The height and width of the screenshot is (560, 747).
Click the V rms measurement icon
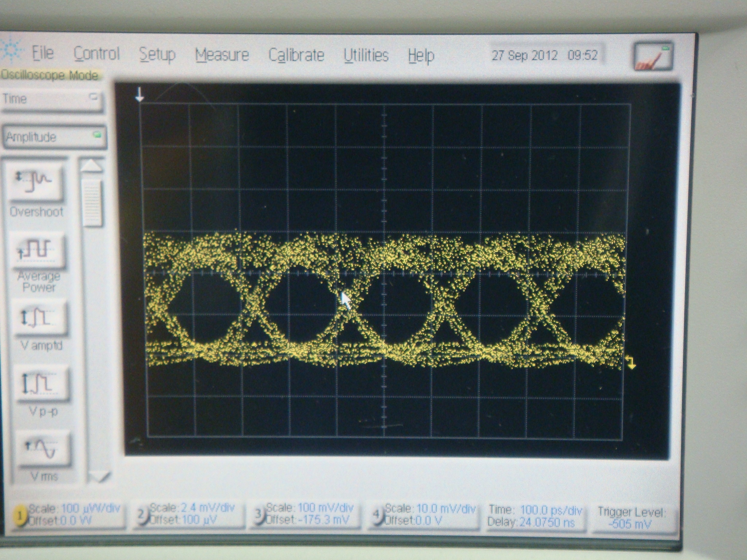pos(44,449)
